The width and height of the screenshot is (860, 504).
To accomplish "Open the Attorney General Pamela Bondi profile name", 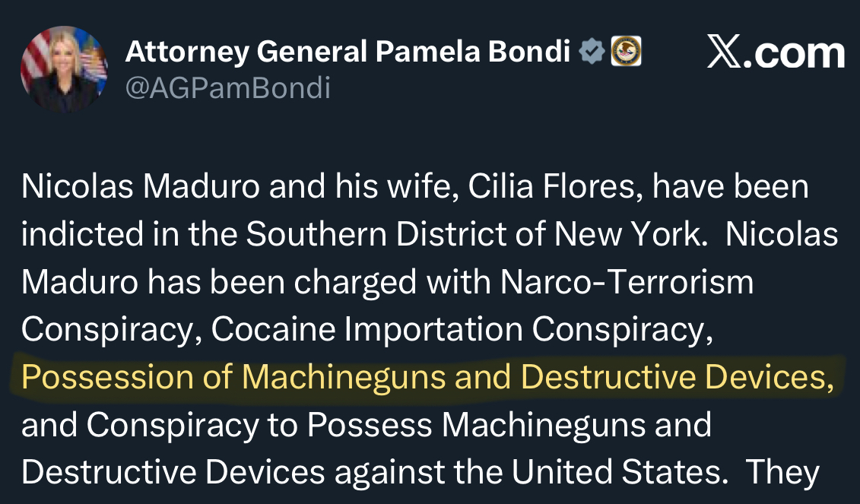I will click(x=347, y=52).
